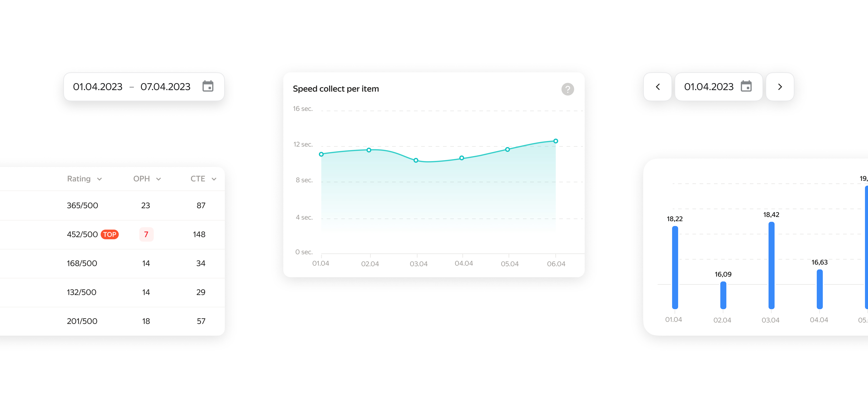Screen dimensions: 868x408
Task: Expand the CTE column sort chevron
Action: tap(214, 179)
